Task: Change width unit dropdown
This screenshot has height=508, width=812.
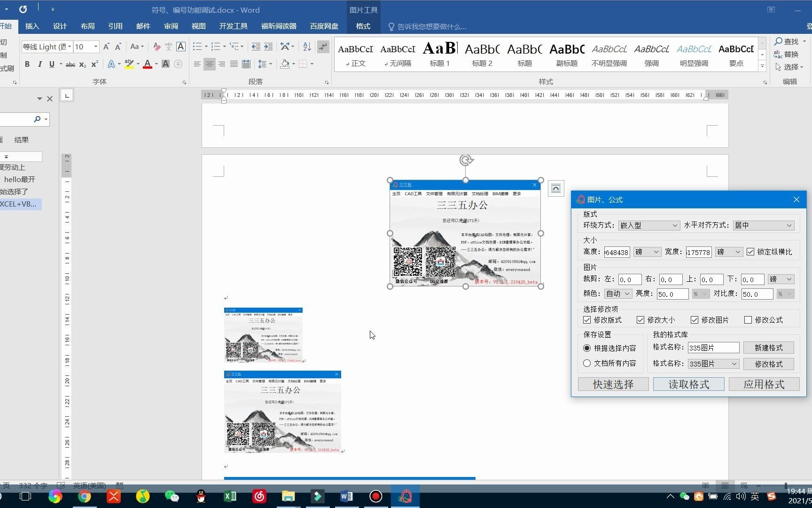Action: pyautogui.click(x=729, y=252)
